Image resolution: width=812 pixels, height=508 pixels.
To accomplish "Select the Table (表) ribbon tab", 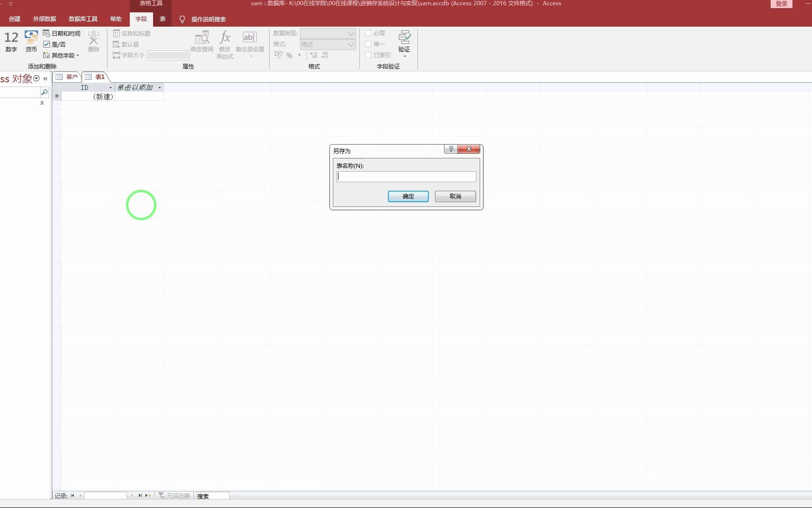I will [163, 19].
